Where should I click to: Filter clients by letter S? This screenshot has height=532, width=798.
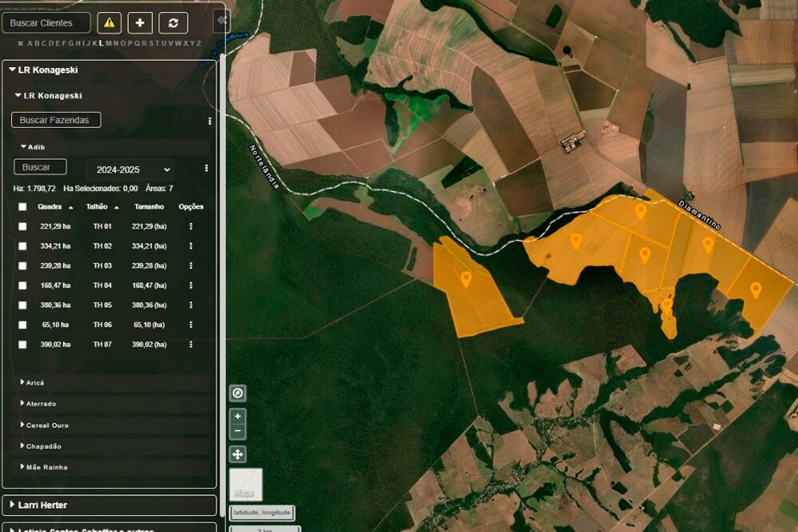tap(150, 43)
